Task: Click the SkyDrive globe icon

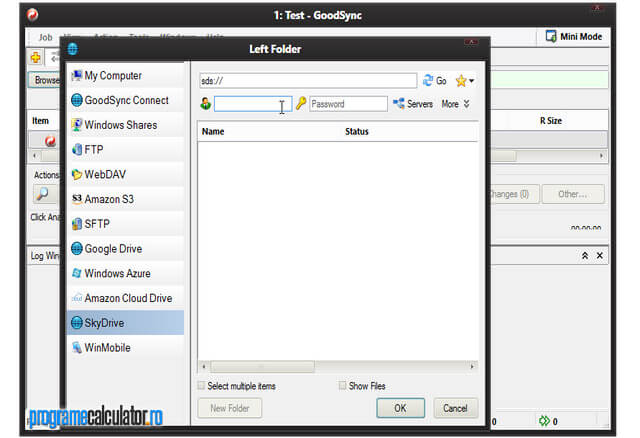Action: pyautogui.click(x=77, y=323)
